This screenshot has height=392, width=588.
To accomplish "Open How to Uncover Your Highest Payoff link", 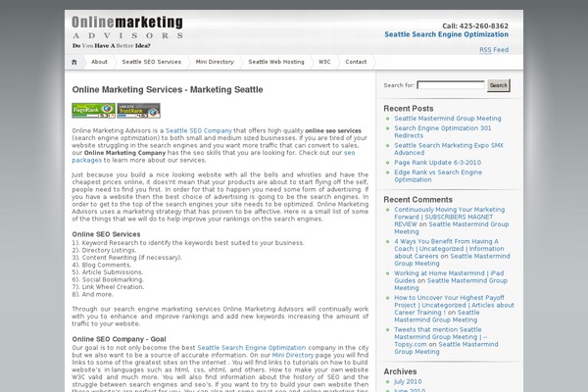I will click(454, 305).
